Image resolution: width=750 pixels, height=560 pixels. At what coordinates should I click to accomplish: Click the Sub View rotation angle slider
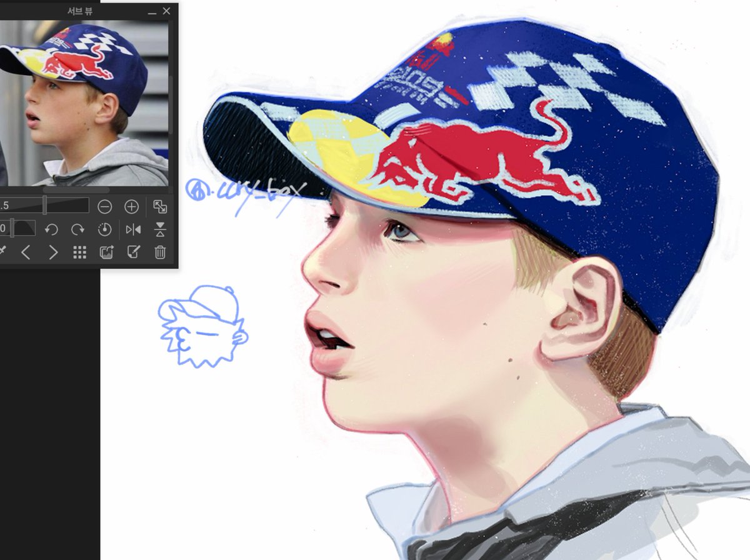click(17, 228)
